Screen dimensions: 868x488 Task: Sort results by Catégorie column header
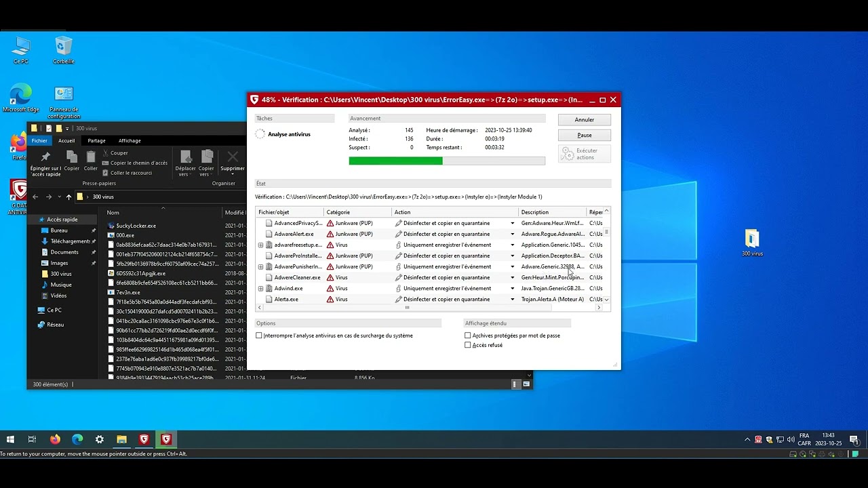[358, 212]
